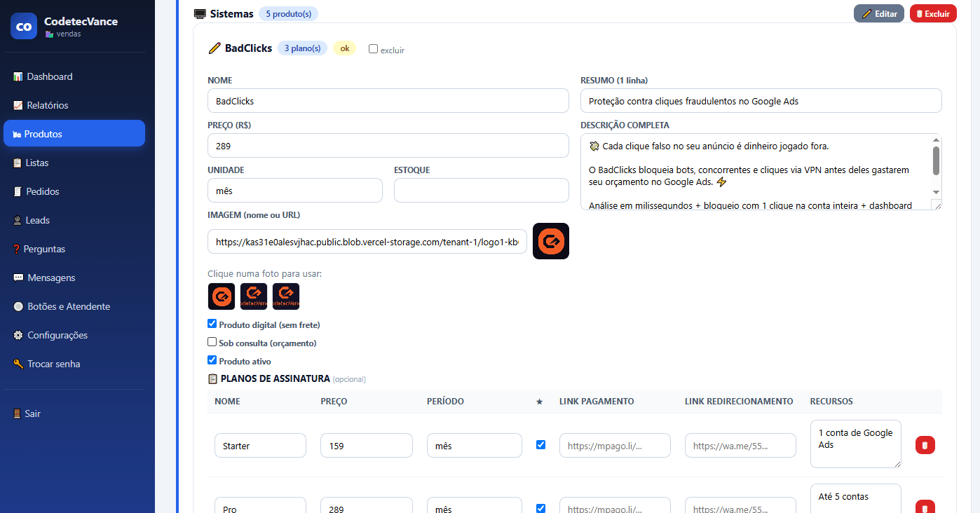980x513 pixels.
Task: Uncheck the Produto ativo checkbox
Action: [212, 360]
